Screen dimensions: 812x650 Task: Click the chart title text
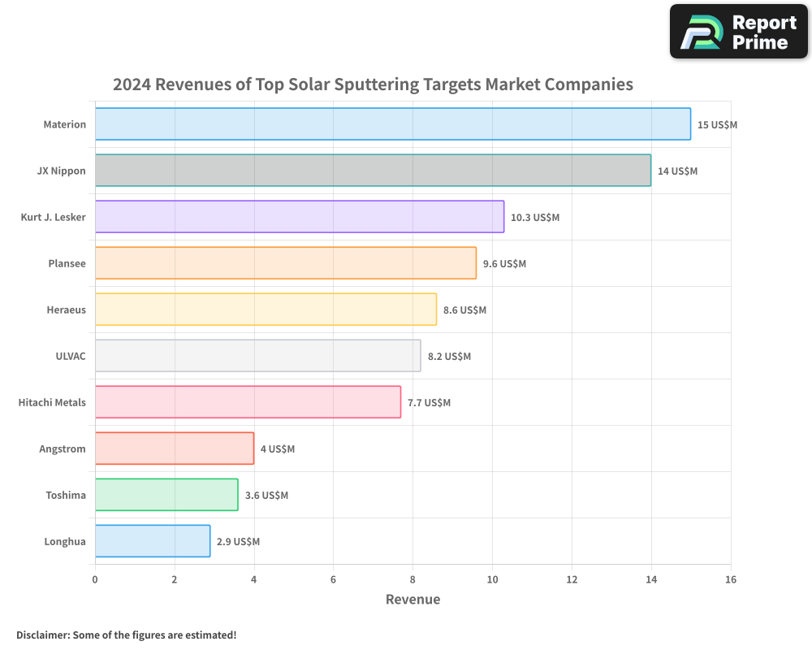point(374,84)
